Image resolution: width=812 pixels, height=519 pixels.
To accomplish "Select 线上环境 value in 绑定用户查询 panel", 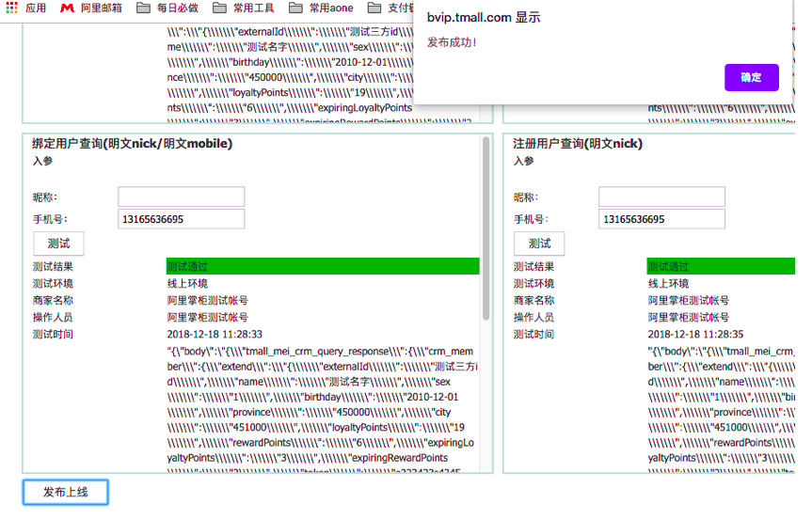I will (187, 284).
